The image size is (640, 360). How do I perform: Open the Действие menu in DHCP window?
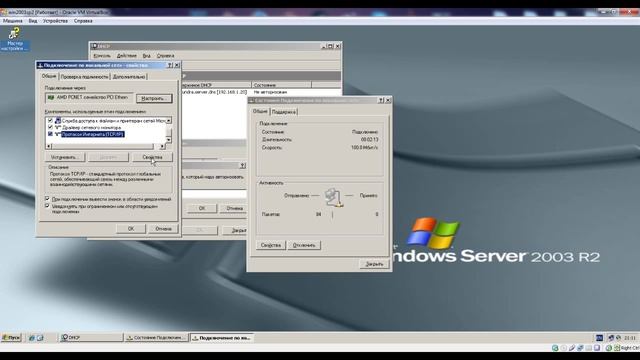(x=127, y=56)
